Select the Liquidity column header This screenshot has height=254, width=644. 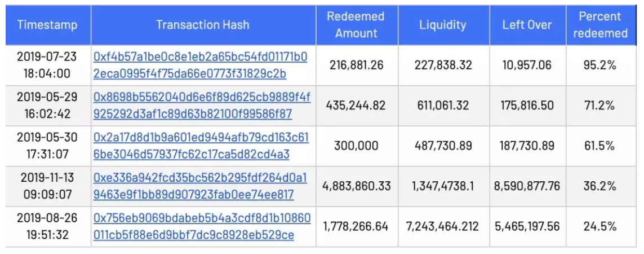coord(443,25)
